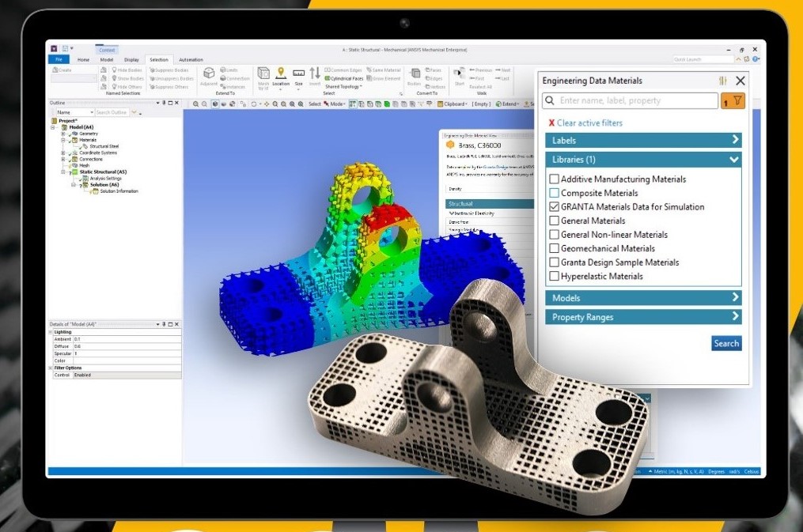
Task: Select General Non-linear Materials checkbox
Action: click(x=554, y=234)
